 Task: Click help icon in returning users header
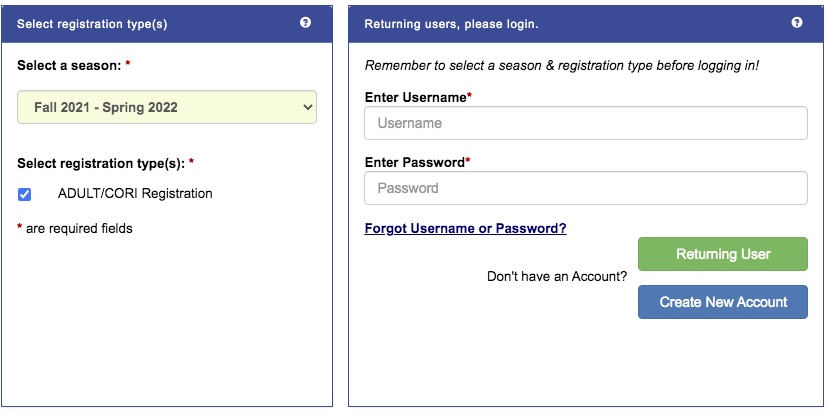click(x=797, y=22)
